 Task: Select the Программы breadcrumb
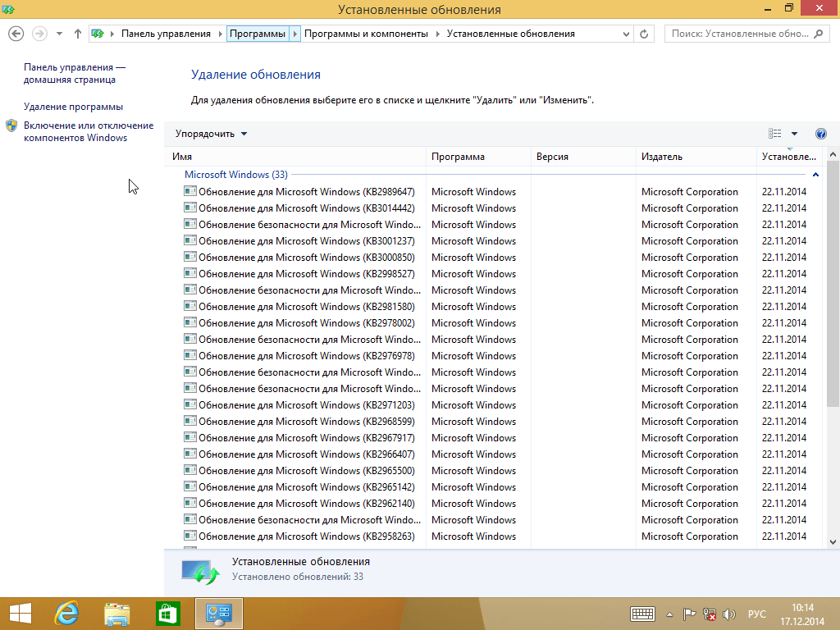(257, 34)
